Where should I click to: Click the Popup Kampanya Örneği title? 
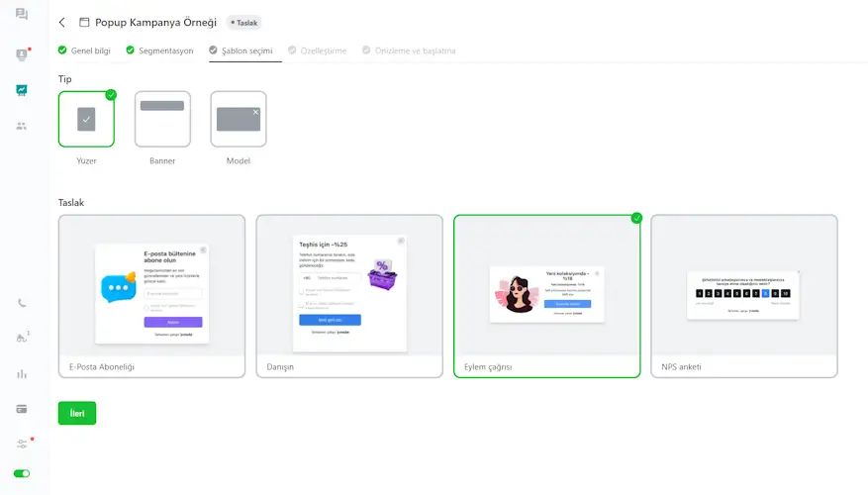[x=155, y=22]
